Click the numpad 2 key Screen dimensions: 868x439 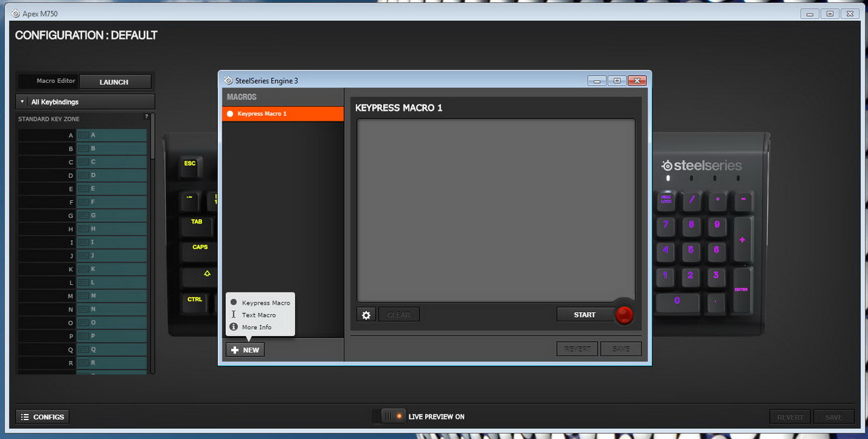692,277
